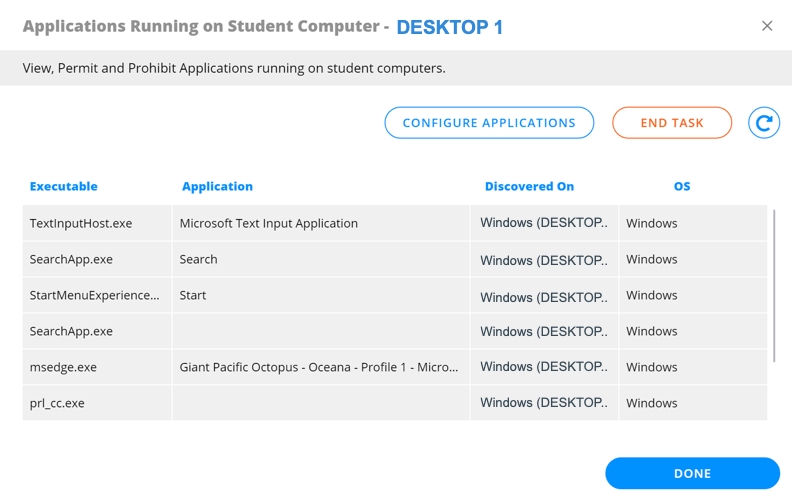Click the Start application name cell
Image resolution: width=792 pixels, height=504 pixels.
pos(193,295)
